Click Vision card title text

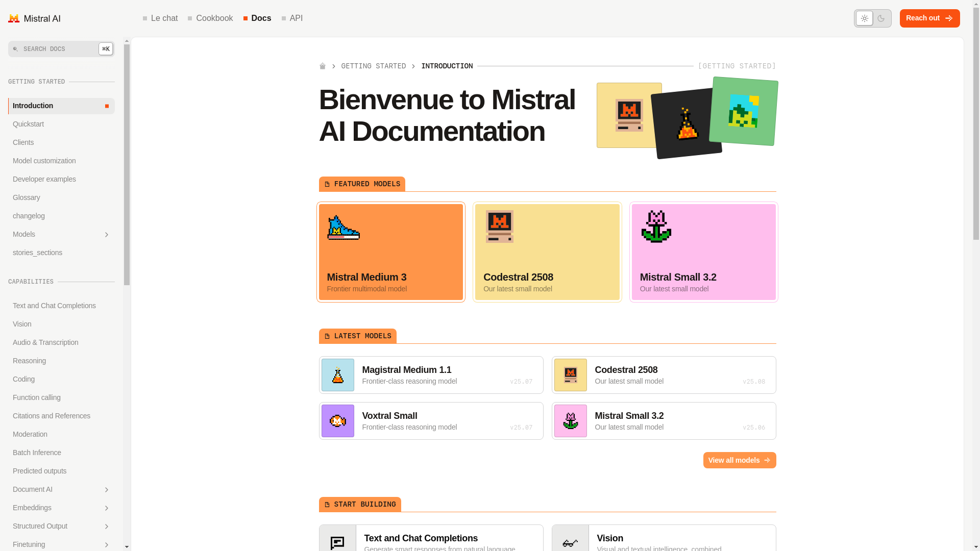pyautogui.click(x=610, y=538)
